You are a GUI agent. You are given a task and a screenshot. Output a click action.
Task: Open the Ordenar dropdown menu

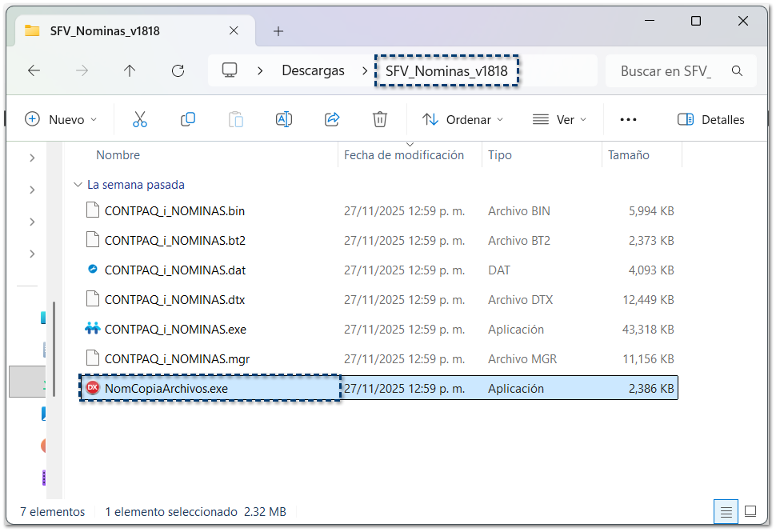(463, 119)
